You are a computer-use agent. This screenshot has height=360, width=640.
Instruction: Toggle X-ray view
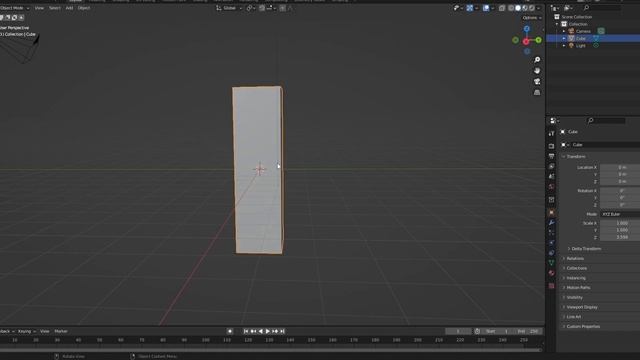pyautogui.click(x=502, y=8)
